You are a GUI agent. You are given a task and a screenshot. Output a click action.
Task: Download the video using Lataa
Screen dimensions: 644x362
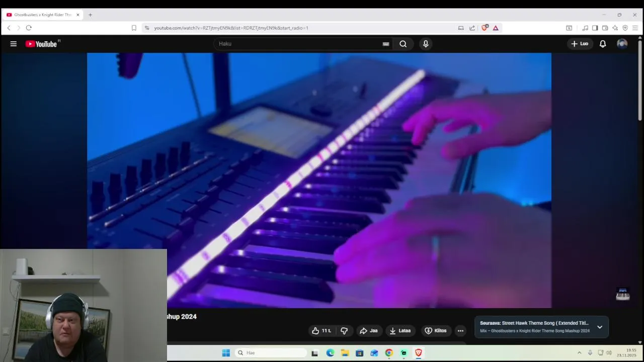[400, 330]
